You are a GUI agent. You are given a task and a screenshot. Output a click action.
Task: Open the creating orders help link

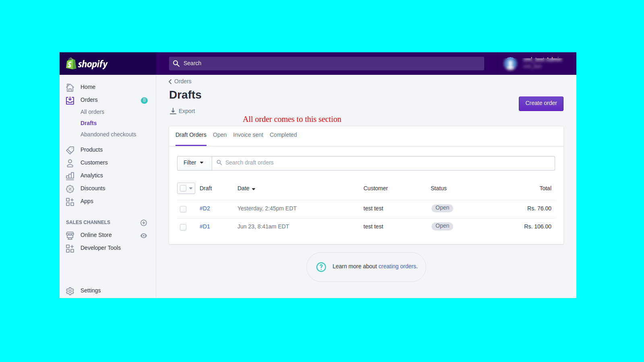397,266
